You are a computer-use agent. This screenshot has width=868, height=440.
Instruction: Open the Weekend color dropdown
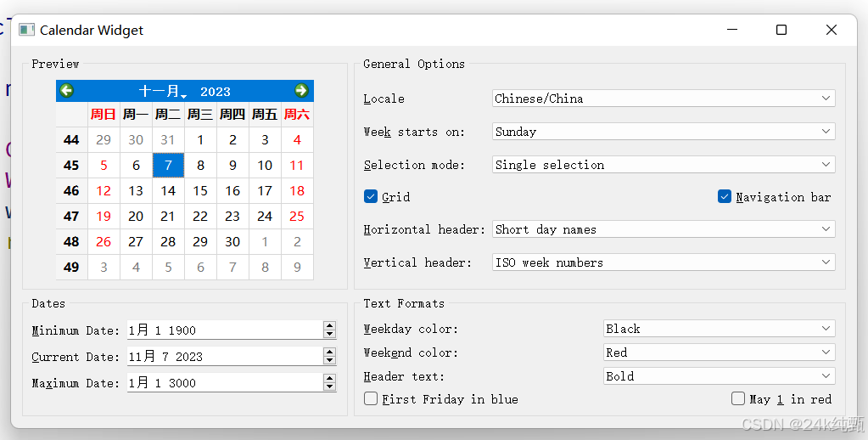pos(719,353)
